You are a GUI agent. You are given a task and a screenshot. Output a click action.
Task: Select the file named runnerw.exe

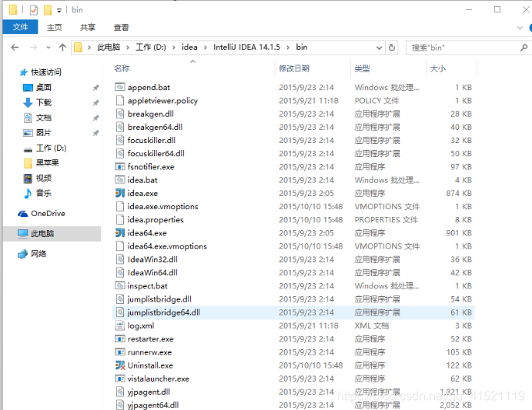149,352
